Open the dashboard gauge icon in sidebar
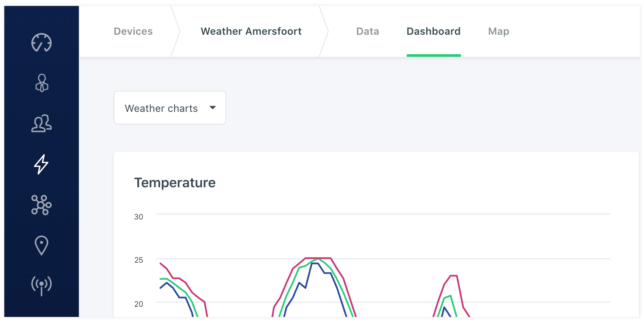This screenshot has height=322, width=644. pyautogui.click(x=42, y=42)
